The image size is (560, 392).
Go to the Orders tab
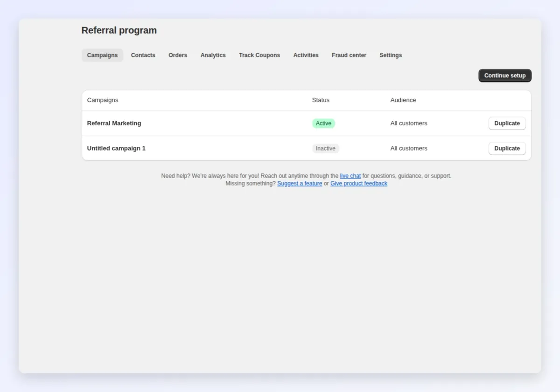coord(178,55)
